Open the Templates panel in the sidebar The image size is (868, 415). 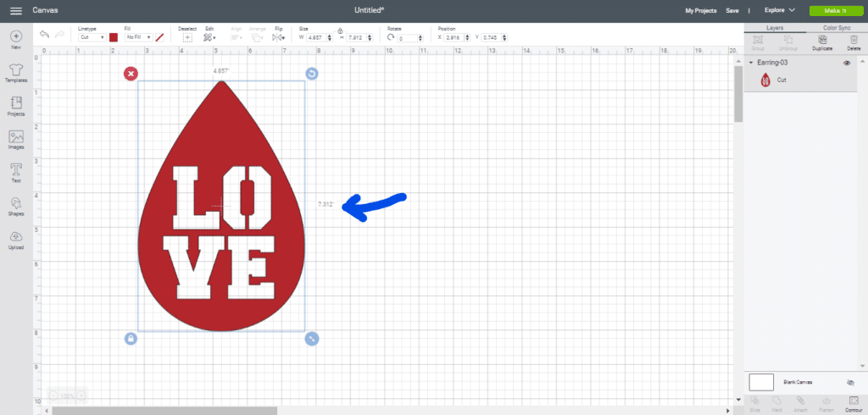coord(16,70)
